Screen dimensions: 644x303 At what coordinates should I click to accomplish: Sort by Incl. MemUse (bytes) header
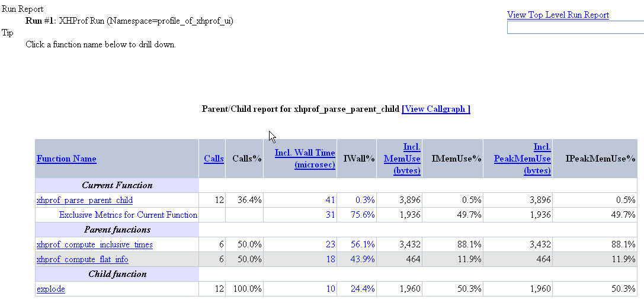402,159
